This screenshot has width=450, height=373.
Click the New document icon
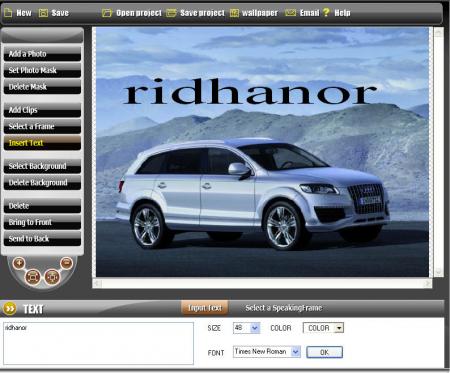point(8,13)
